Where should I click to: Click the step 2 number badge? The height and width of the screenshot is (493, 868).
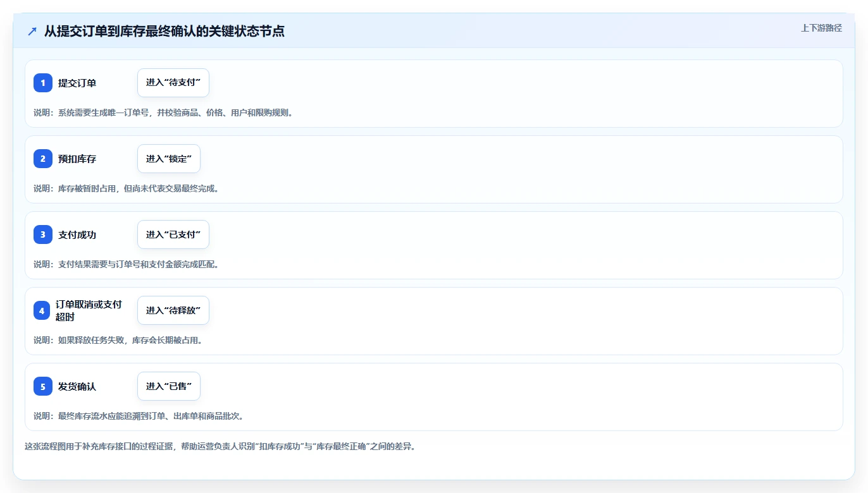(43, 159)
